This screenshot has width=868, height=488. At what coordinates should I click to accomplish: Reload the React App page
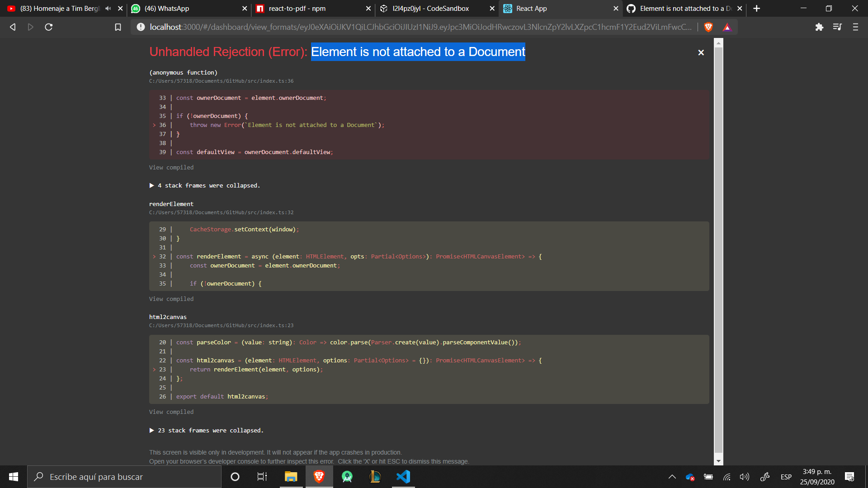pos(49,27)
